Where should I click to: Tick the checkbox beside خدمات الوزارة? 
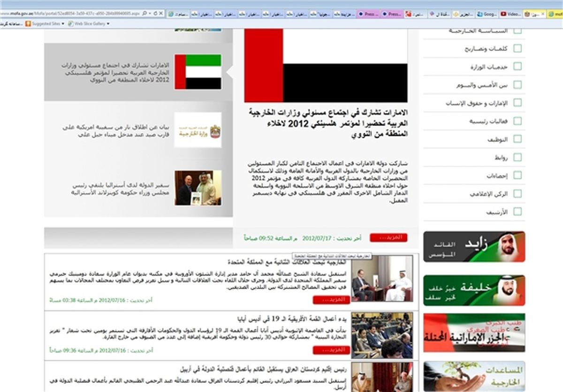517,67
